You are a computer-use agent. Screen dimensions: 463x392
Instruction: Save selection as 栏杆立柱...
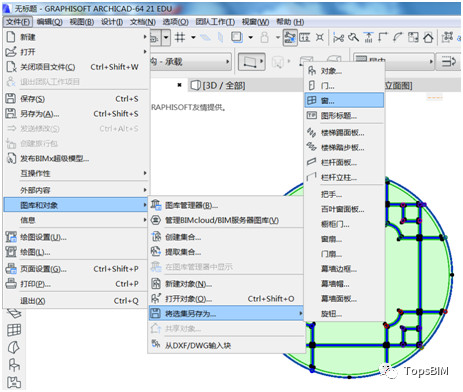(x=344, y=177)
